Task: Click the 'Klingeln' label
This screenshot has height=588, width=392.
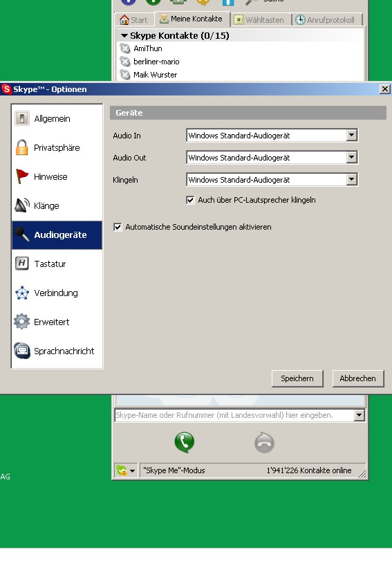Action: (x=125, y=180)
